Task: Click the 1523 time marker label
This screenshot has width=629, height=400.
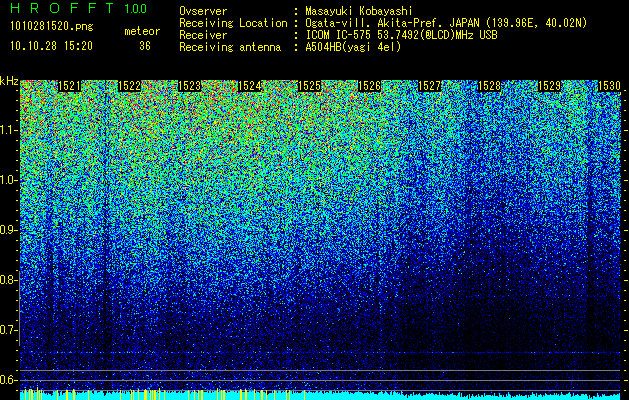Action: [x=189, y=86]
